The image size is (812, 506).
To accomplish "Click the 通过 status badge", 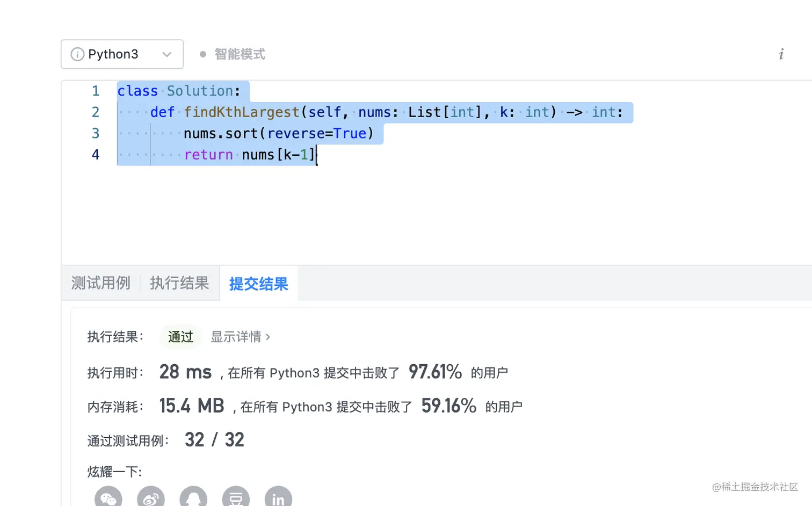I will [x=180, y=337].
